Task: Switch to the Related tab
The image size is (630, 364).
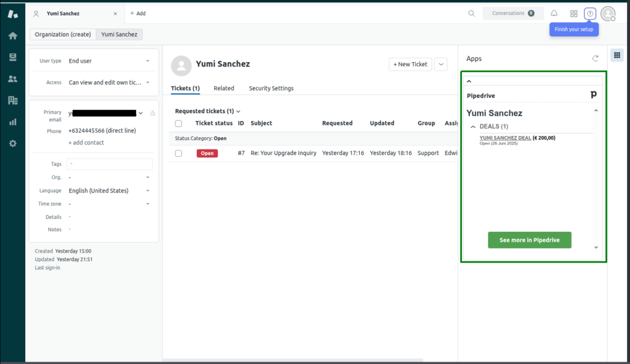Action: click(224, 89)
